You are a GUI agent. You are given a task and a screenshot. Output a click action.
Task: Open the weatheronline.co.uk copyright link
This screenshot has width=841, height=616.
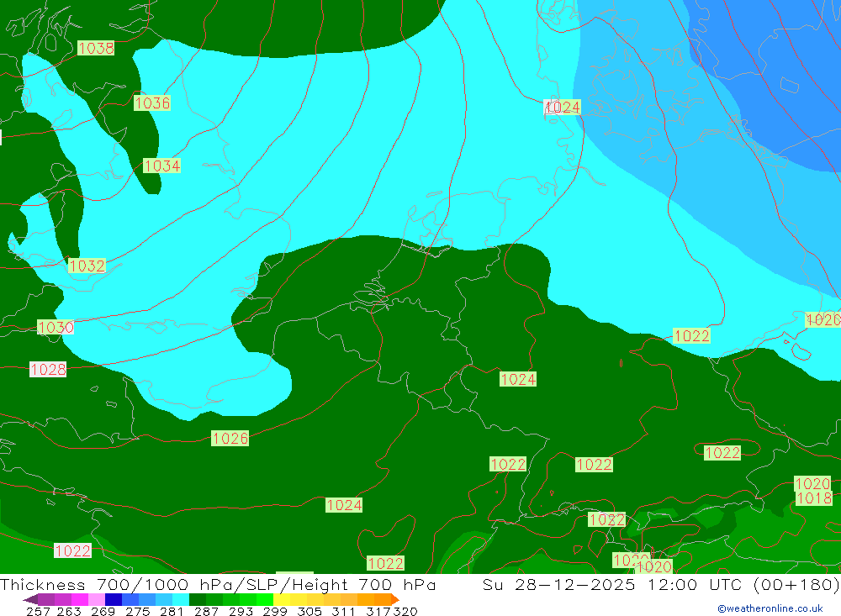[770, 608]
